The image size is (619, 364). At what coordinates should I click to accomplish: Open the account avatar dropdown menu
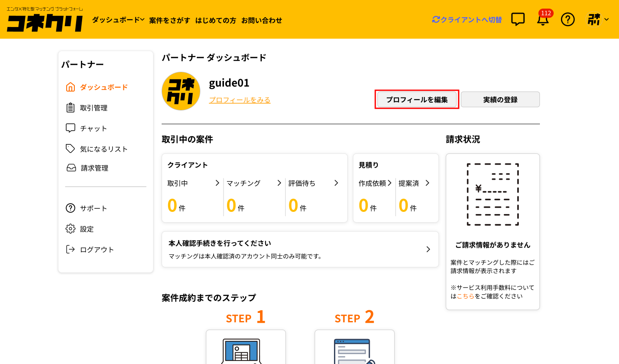click(598, 19)
